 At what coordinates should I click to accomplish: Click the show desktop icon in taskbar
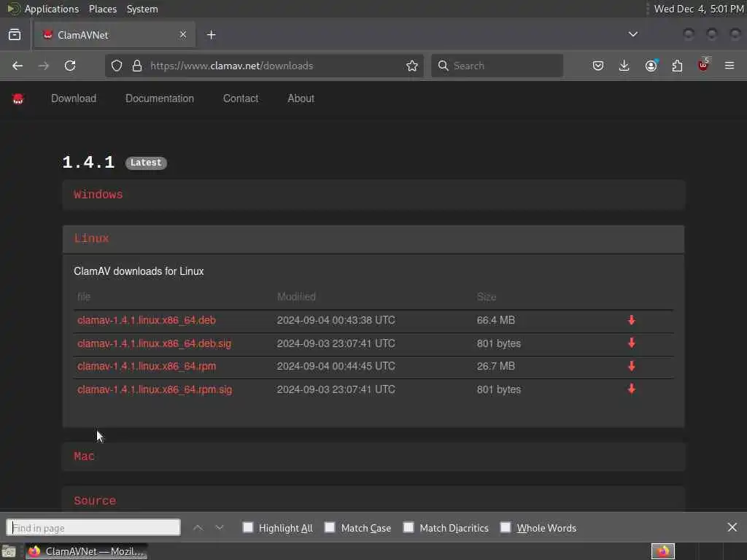click(x=9, y=552)
